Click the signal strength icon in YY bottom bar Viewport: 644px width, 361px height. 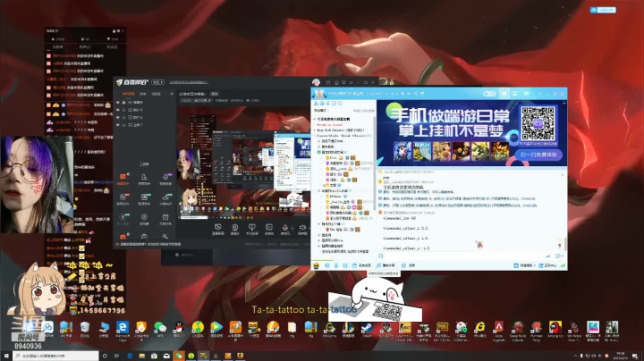[x=563, y=265]
